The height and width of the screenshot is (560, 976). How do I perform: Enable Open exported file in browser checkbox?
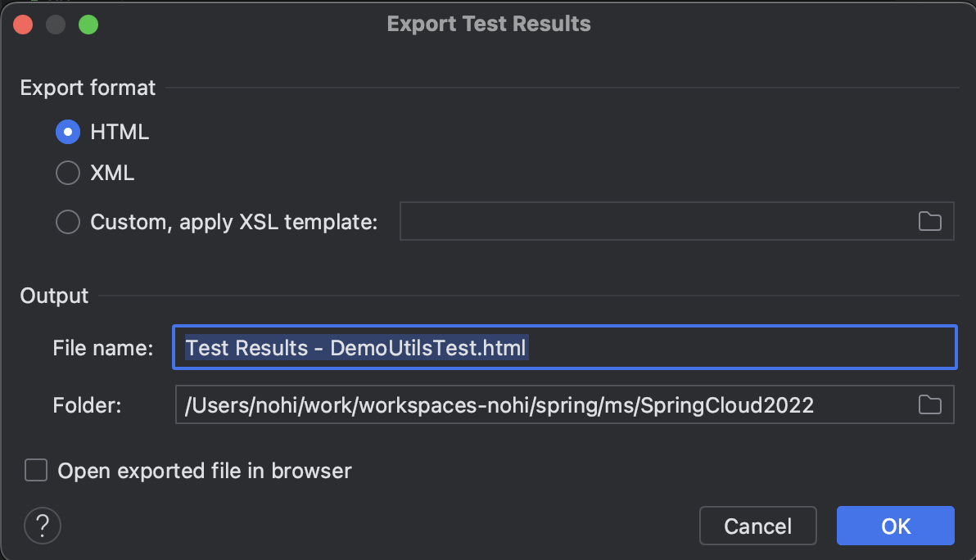pyautogui.click(x=36, y=471)
